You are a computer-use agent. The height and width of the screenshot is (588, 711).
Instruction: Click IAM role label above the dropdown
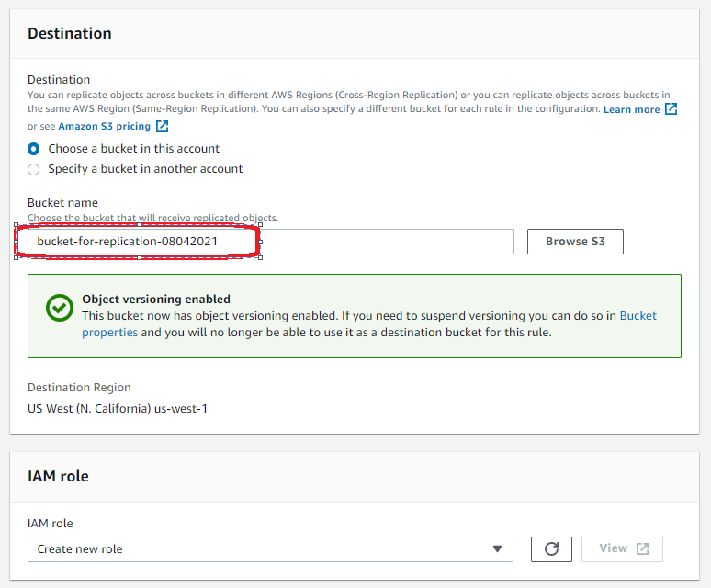(x=51, y=524)
